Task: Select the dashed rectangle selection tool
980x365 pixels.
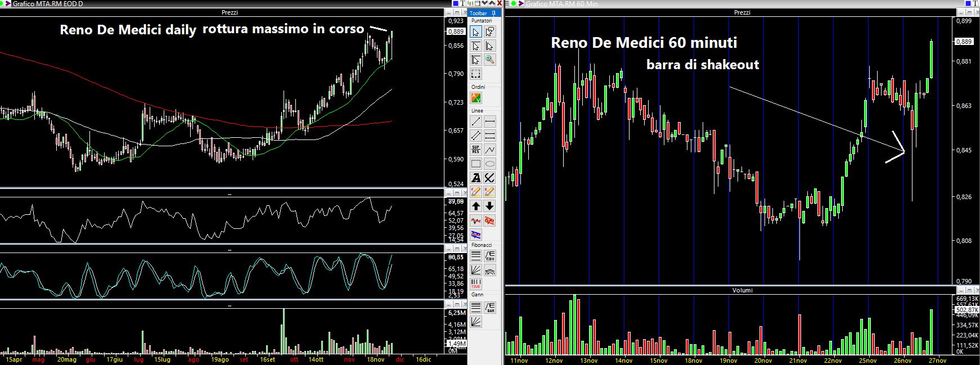Action: (476, 74)
